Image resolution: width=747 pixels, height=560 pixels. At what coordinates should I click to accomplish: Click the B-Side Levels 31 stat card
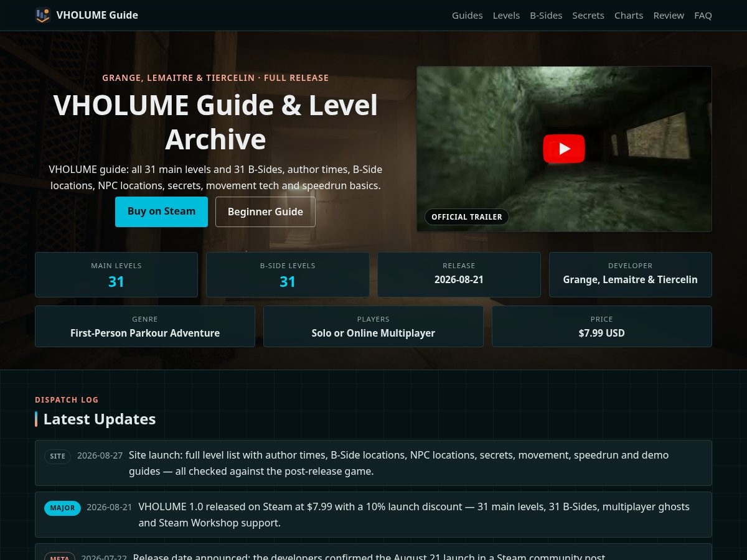click(x=288, y=274)
